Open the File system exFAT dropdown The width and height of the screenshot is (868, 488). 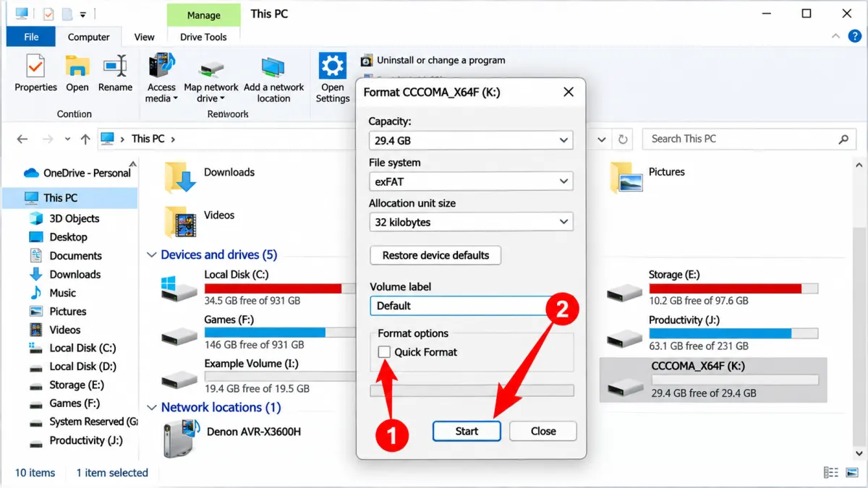point(471,181)
